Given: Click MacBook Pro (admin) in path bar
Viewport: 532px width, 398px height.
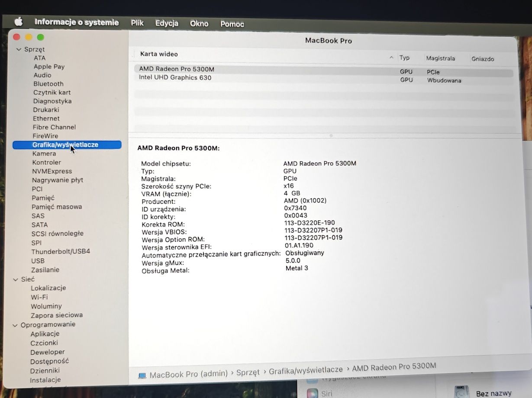Looking at the screenshot, I should click(188, 374).
